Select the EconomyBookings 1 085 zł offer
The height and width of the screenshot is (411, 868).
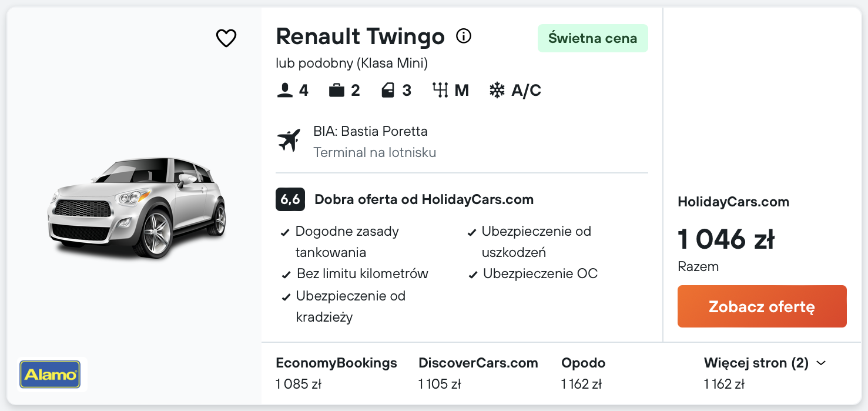pos(336,373)
